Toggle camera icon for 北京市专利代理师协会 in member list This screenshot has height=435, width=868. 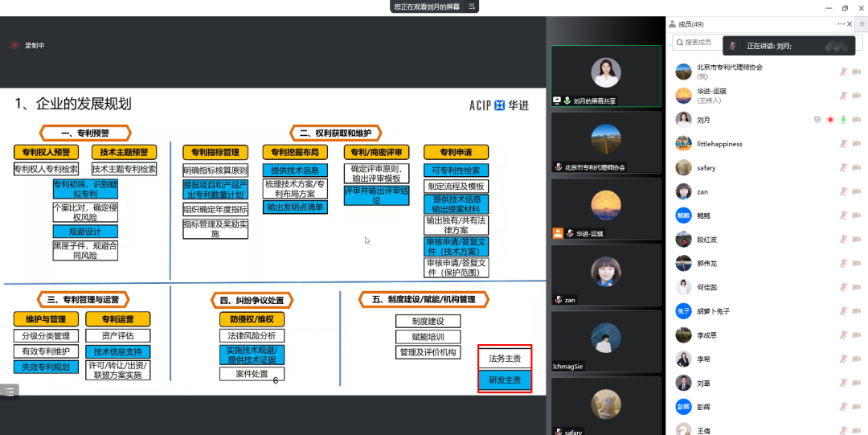[x=857, y=72]
